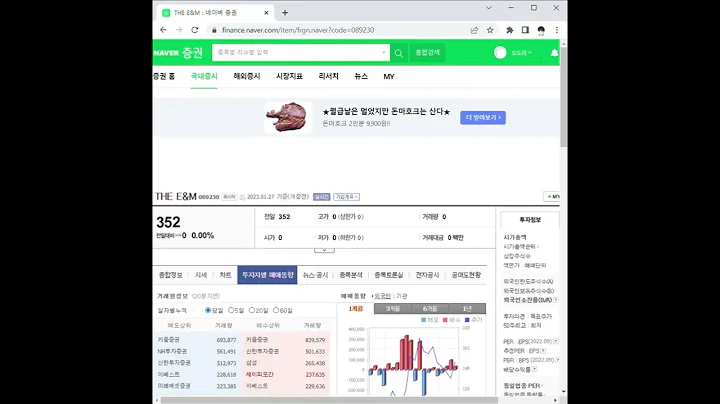The image size is (720, 404).
Task: Click the round user profile picture
Action: click(500, 53)
